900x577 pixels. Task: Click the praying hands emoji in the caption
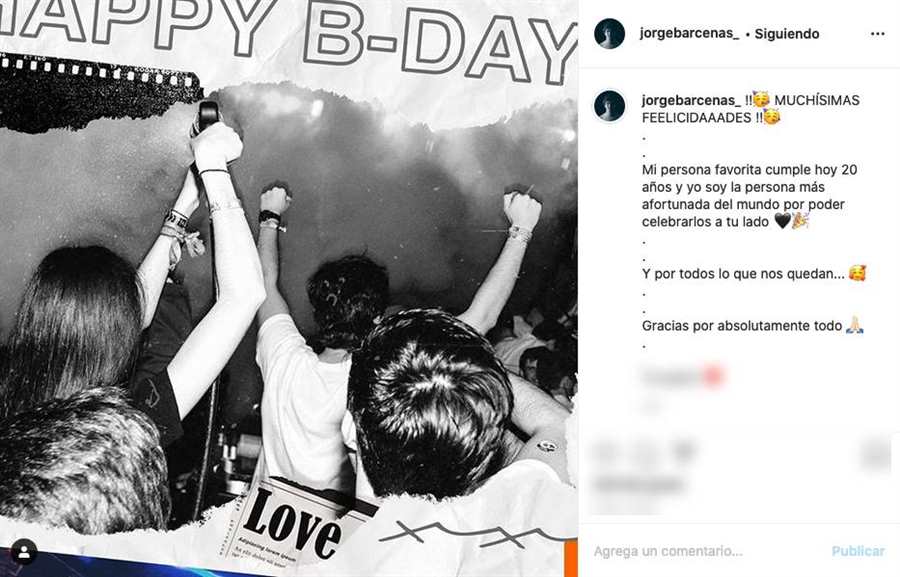tap(855, 326)
